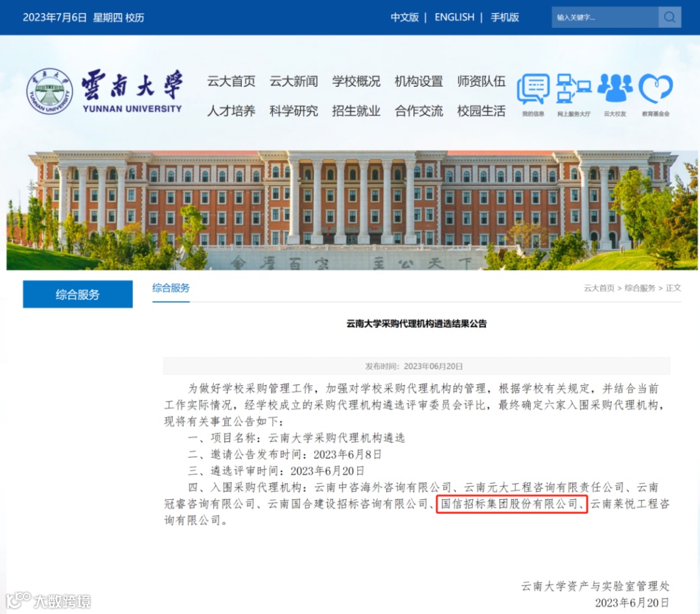Click the text 国信招标集团股份有限公司
700x614 pixels.
point(509,504)
